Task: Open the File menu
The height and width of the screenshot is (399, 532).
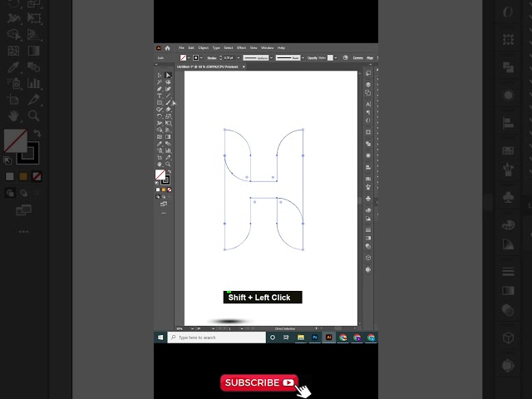Action: [x=181, y=48]
